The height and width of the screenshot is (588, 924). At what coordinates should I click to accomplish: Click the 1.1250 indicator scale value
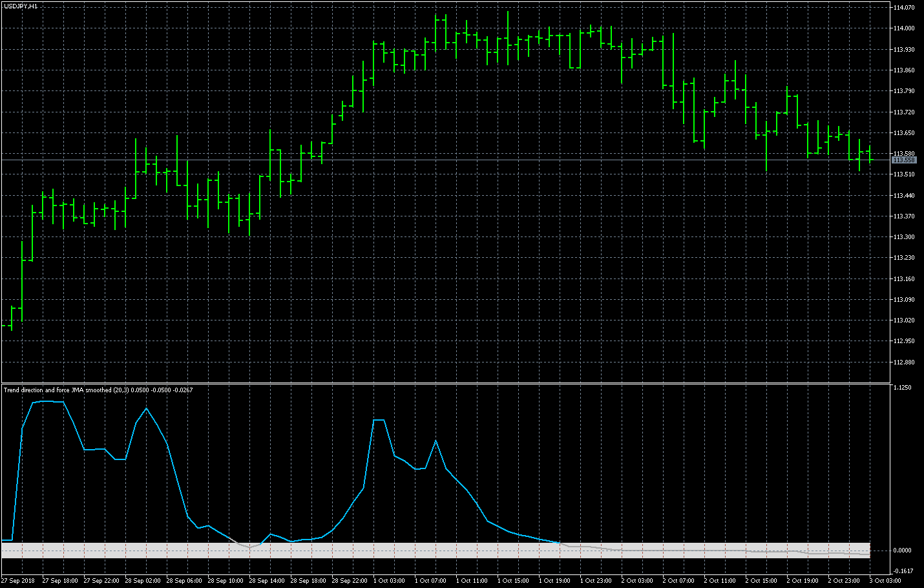click(x=902, y=388)
